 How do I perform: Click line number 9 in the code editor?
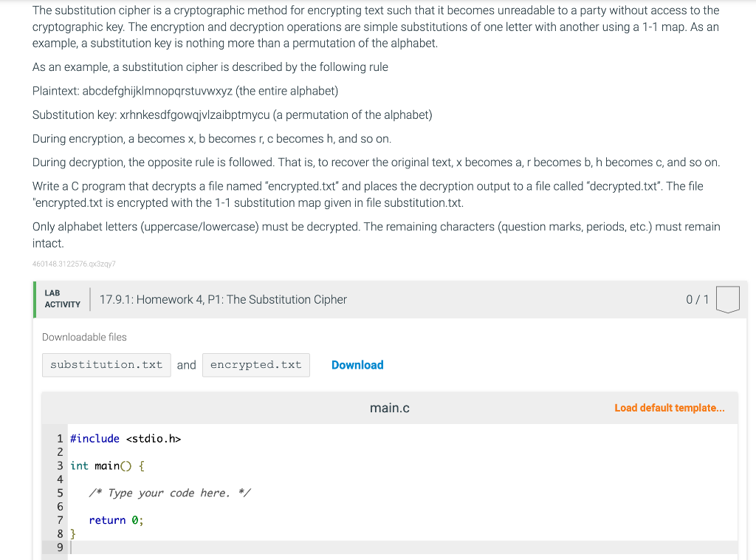coord(59,547)
